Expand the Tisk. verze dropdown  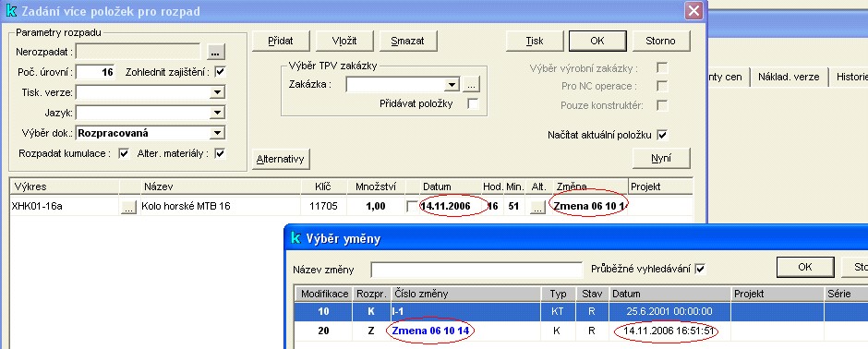[x=218, y=91]
